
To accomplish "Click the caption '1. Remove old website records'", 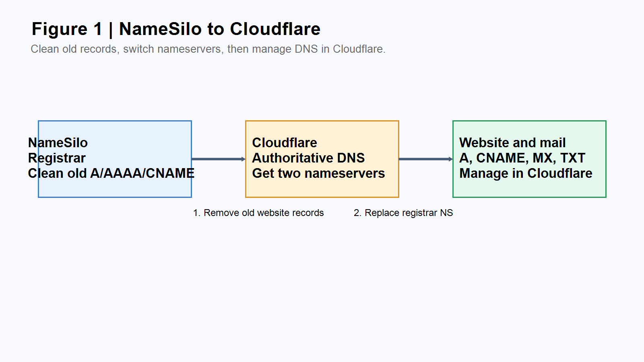I will pyautogui.click(x=258, y=213).
